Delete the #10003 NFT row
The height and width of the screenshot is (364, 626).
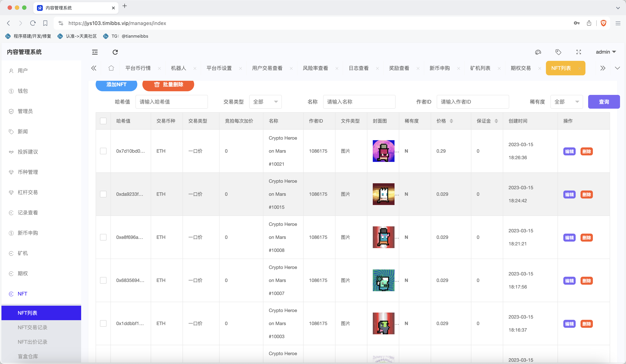pos(586,324)
